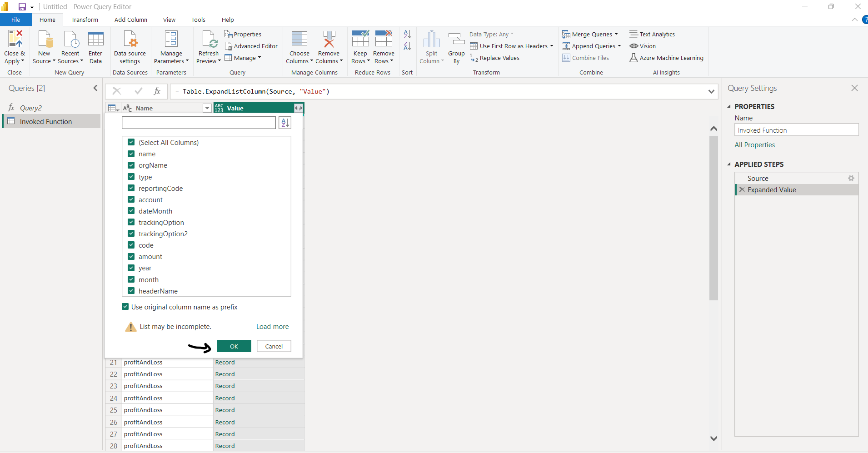Open query Properties
The width and height of the screenshot is (868, 453).
(x=243, y=34)
